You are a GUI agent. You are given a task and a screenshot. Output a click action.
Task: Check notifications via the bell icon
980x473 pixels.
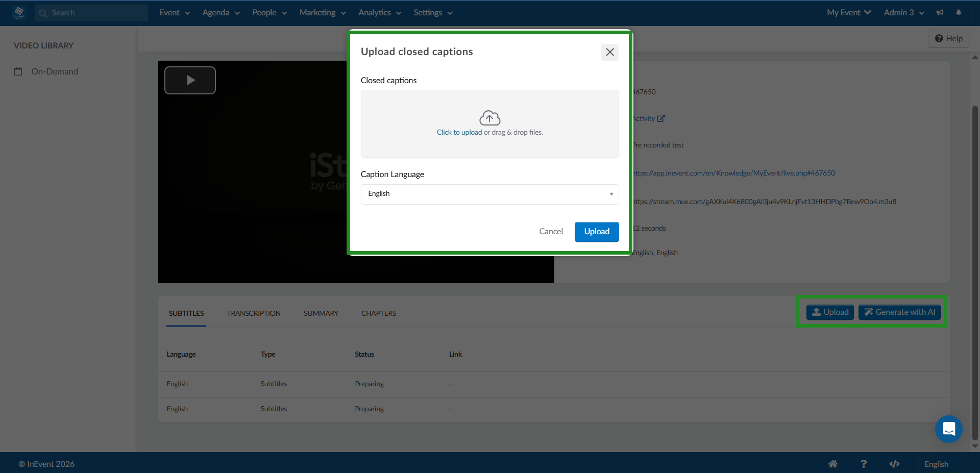click(x=959, y=12)
